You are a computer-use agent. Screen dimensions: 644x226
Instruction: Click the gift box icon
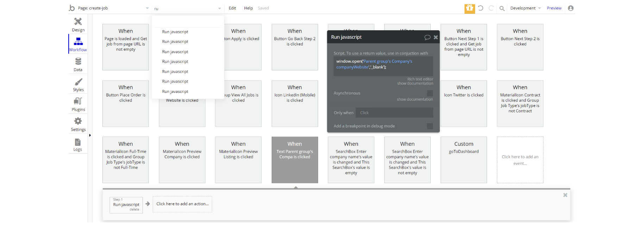(x=469, y=8)
